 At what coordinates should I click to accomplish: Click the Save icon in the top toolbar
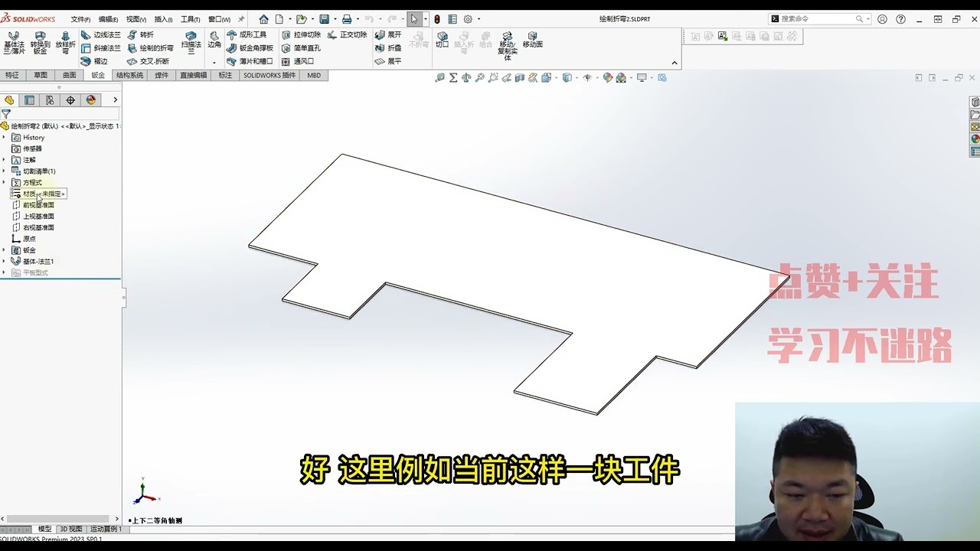(x=324, y=19)
